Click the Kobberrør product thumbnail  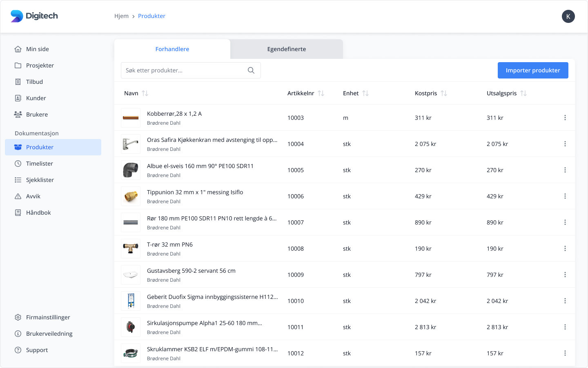(x=131, y=118)
